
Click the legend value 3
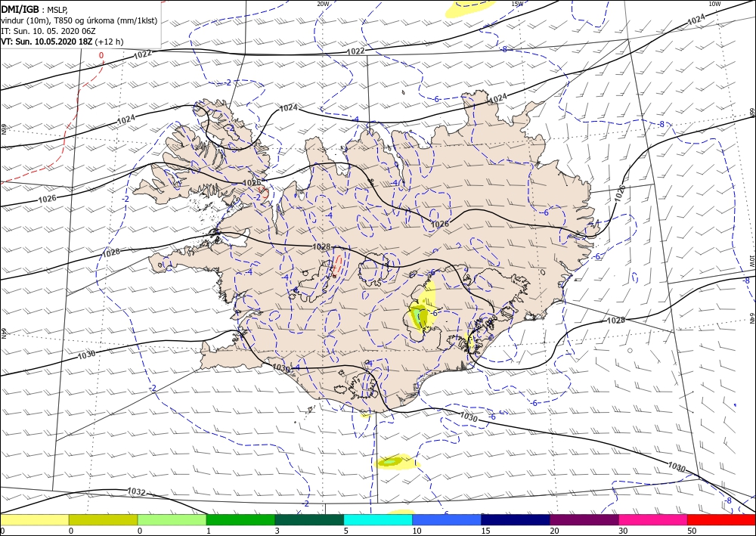(x=277, y=531)
